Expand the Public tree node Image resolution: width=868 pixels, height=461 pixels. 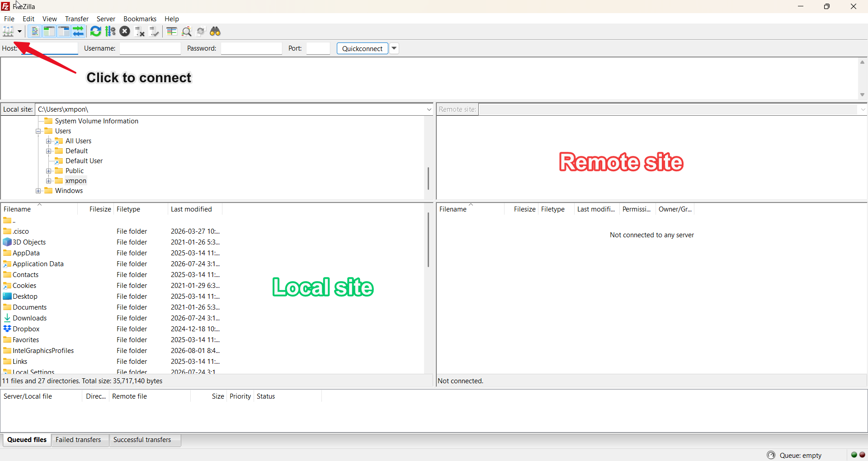click(49, 171)
